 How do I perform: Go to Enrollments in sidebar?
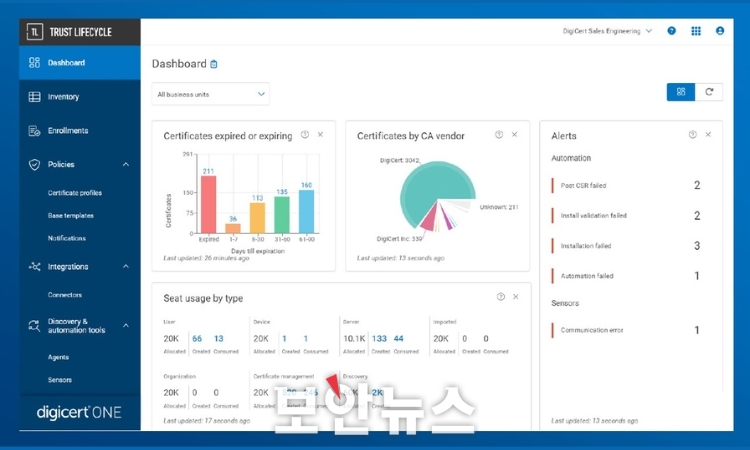[x=68, y=131]
